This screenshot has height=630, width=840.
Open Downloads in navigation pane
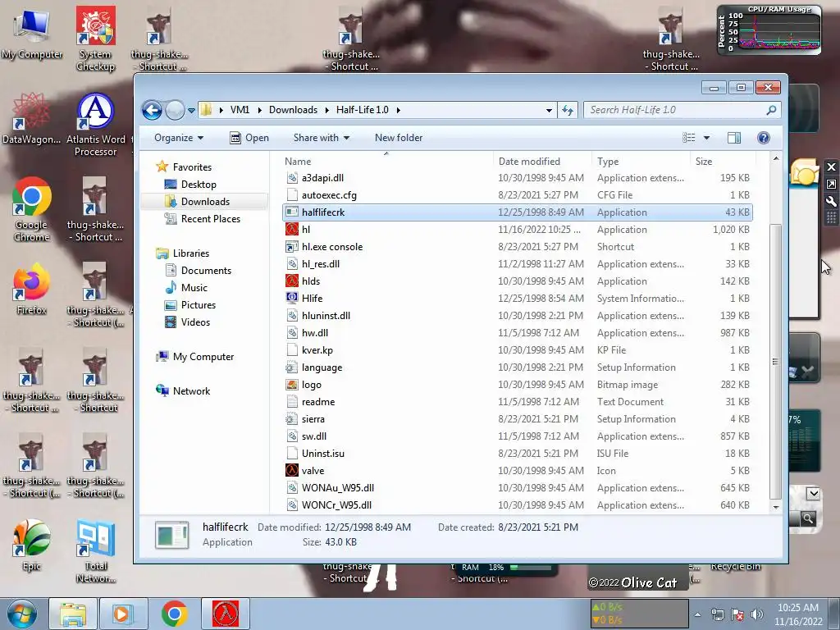205,202
